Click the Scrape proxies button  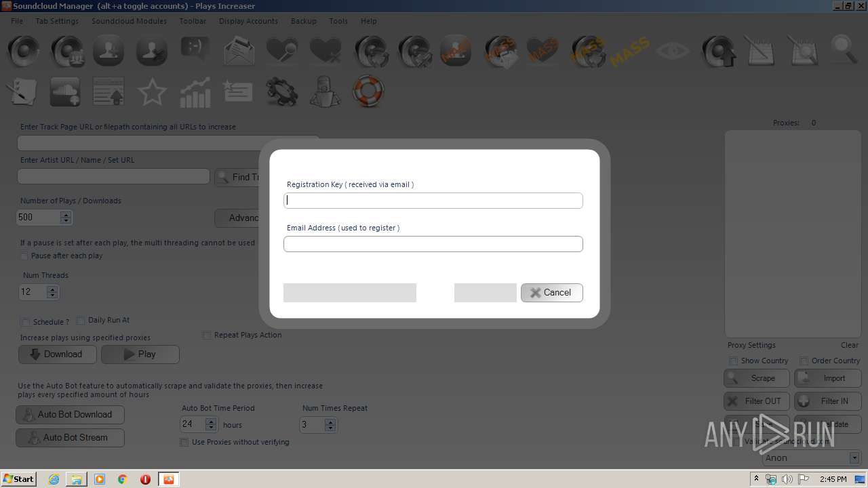click(x=757, y=378)
